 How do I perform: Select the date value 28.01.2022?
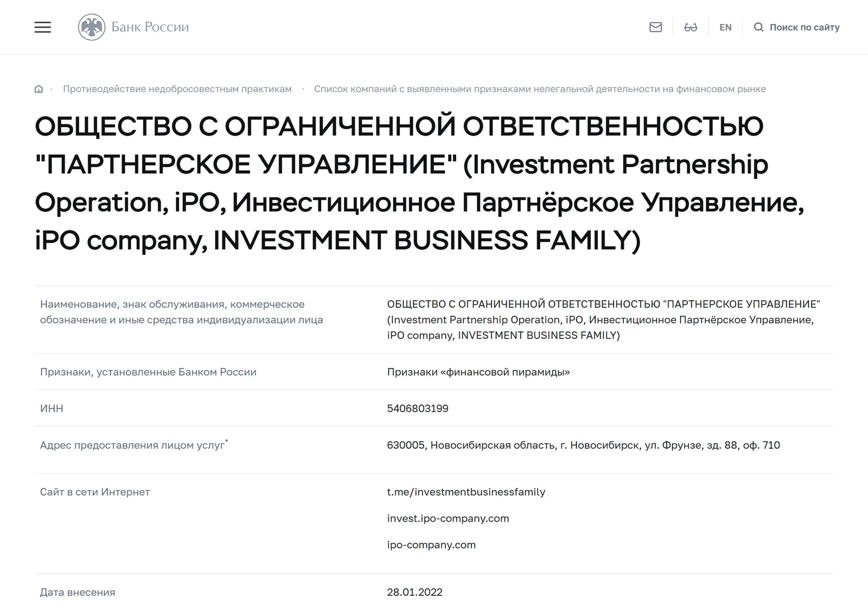[x=414, y=592]
